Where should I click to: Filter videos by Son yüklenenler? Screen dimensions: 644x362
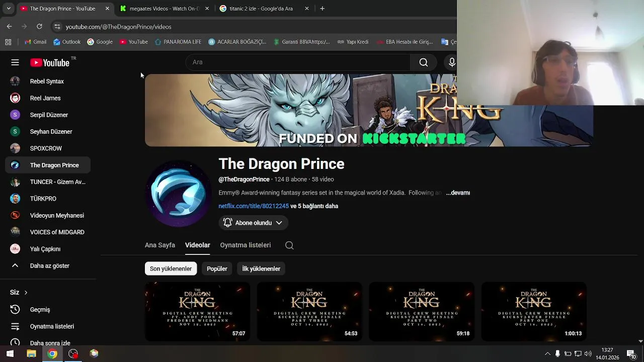[x=171, y=268]
